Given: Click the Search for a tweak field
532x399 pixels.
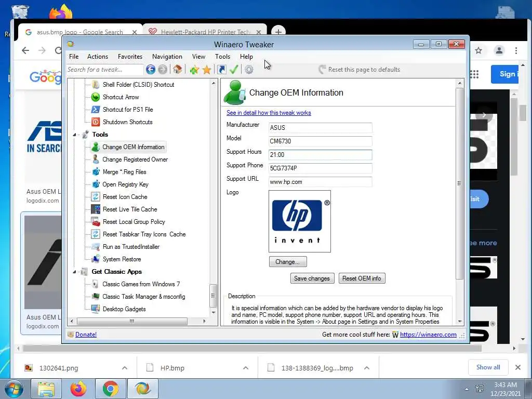Looking at the screenshot, I should coord(105,70).
